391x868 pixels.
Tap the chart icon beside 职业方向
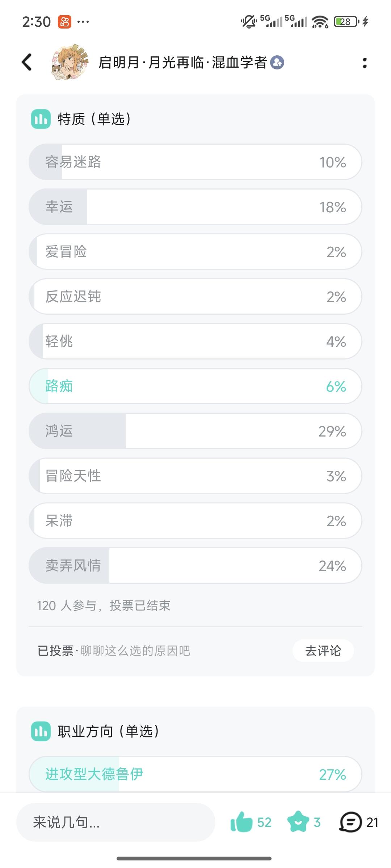pyautogui.click(x=41, y=731)
